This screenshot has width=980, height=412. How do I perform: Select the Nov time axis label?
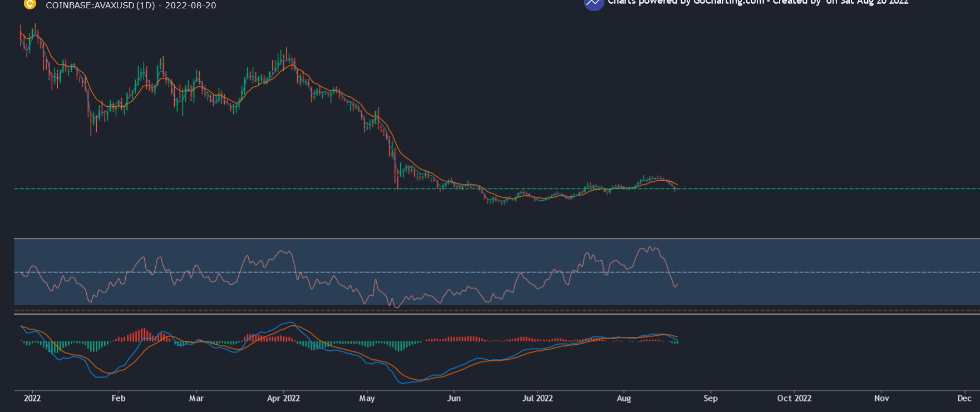click(x=881, y=398)
